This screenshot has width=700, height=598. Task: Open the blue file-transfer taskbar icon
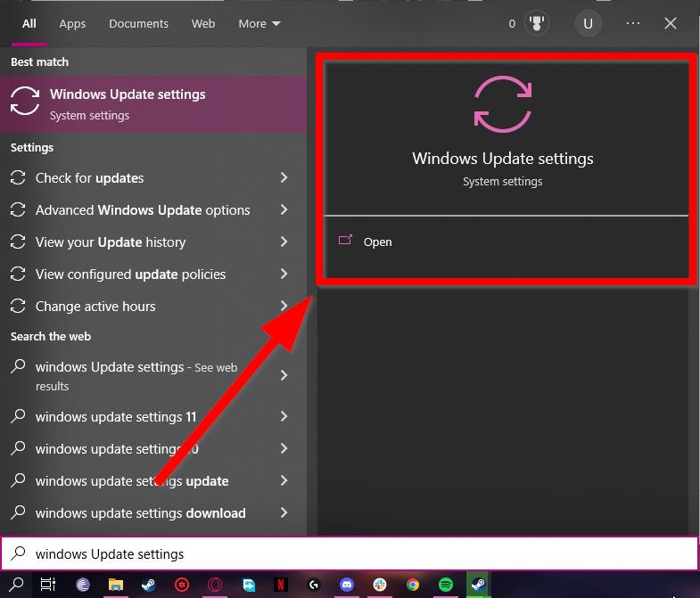tap(248, 584)
